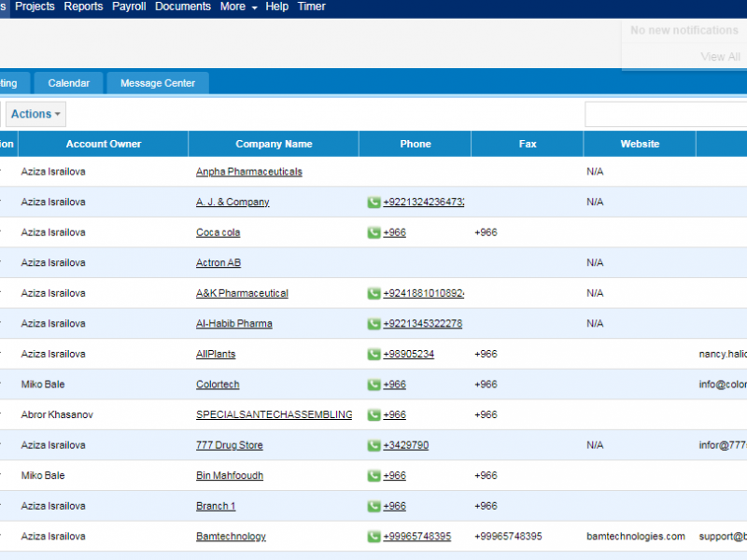This screenshot has height=560, width=747.
Task: Click Miko Bale in Bin Mahfooudh row
Action: point(43,476)
